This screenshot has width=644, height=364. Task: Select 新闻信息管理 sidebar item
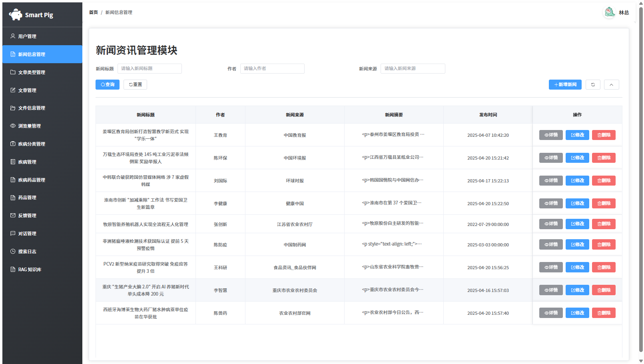42,54
